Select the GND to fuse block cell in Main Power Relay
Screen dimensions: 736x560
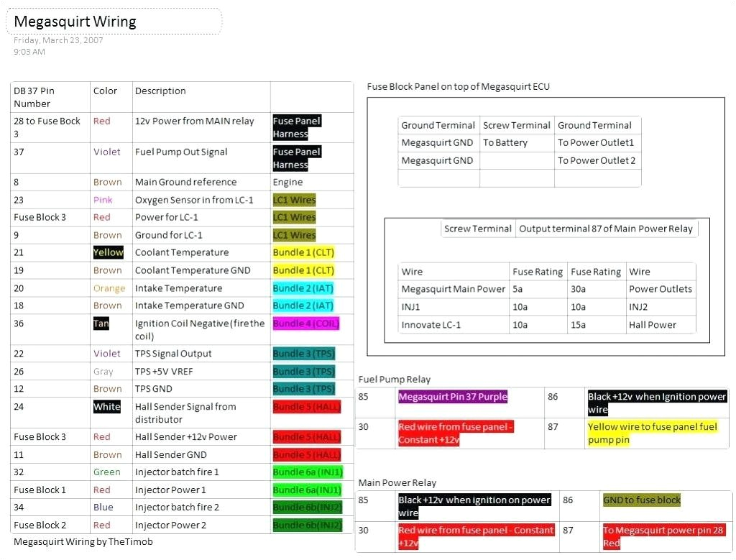(x=642, y=500)
